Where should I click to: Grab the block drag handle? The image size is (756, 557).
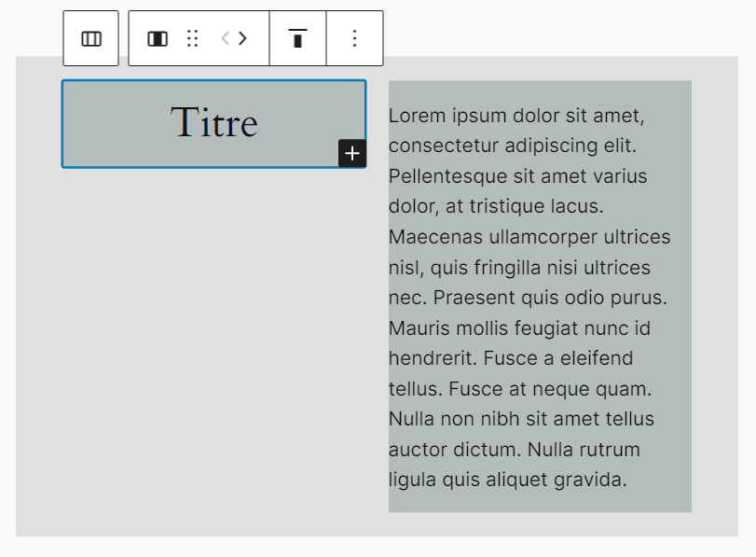coord(192,38)
